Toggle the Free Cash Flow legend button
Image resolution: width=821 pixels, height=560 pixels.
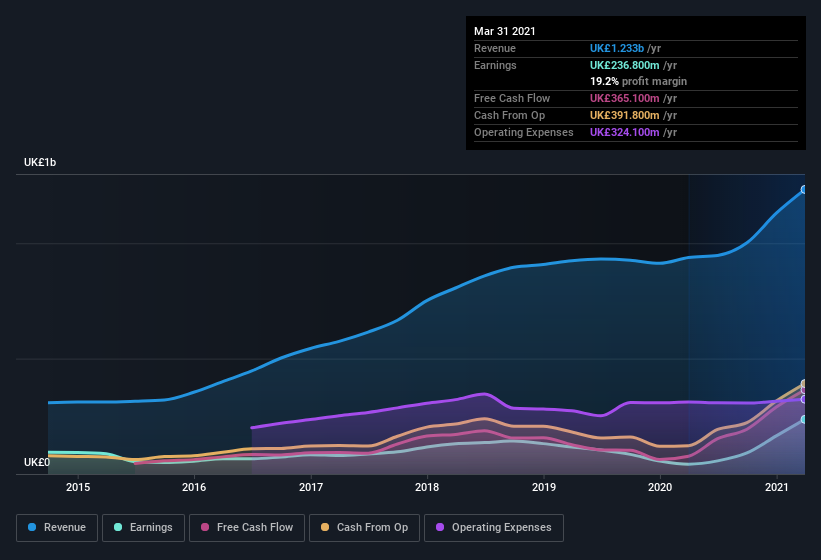pos(247,528)
